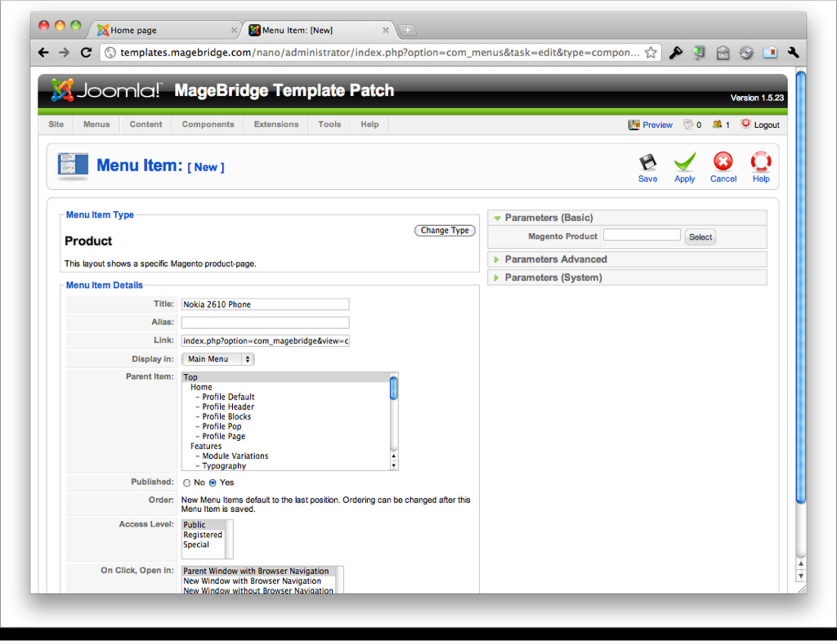Image resolution: width=837 pixels, height=644 pixels.
Task: Click the red Cancel icon
Action: click(x=723, y=162)
